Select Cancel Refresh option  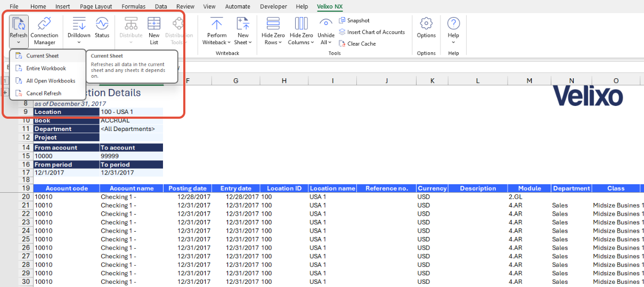click(x=47, y=93)
